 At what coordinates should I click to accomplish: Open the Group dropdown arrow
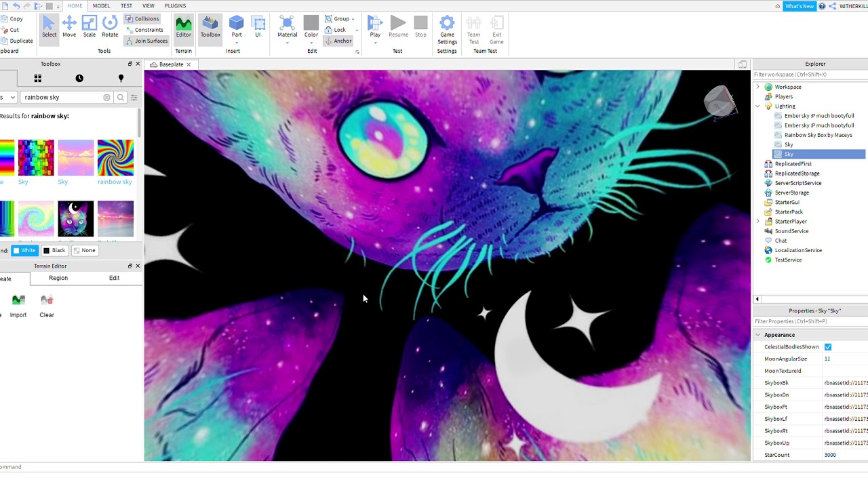pos(353,19)
